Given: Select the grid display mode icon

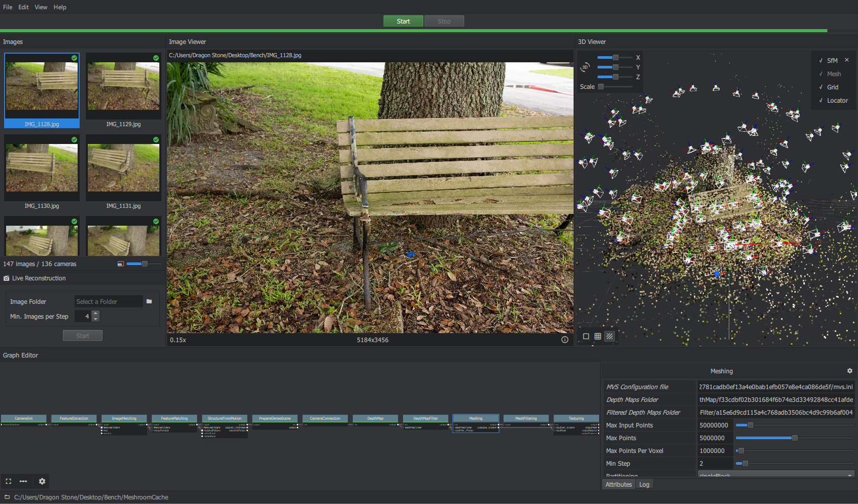Looking at the screenshot, I should coord(598,336).
